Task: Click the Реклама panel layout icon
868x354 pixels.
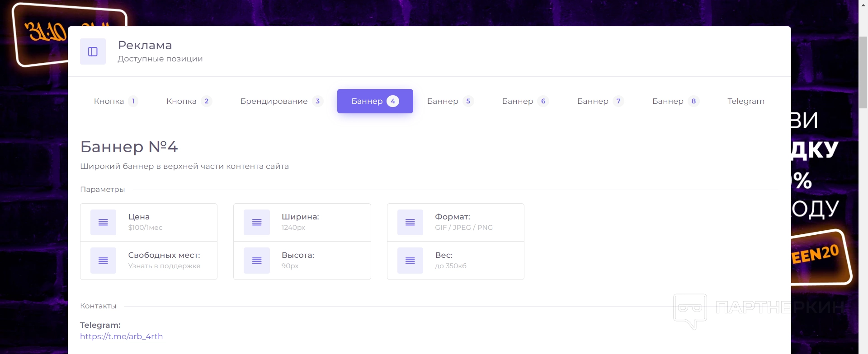Action: coord(93,51)
